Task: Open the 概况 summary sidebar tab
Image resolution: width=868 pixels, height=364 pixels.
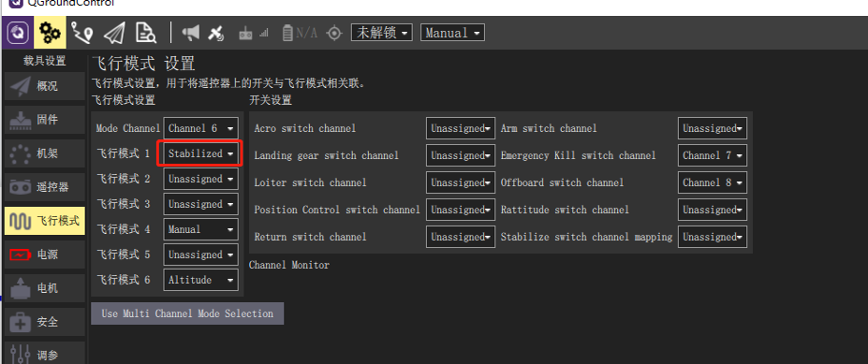Action: (44, 86)
